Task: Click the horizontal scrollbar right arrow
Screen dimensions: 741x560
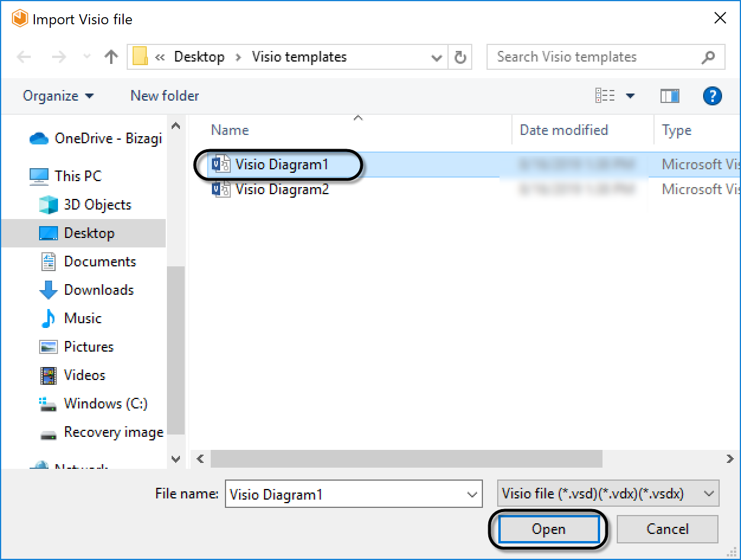Action: (730, 459)
